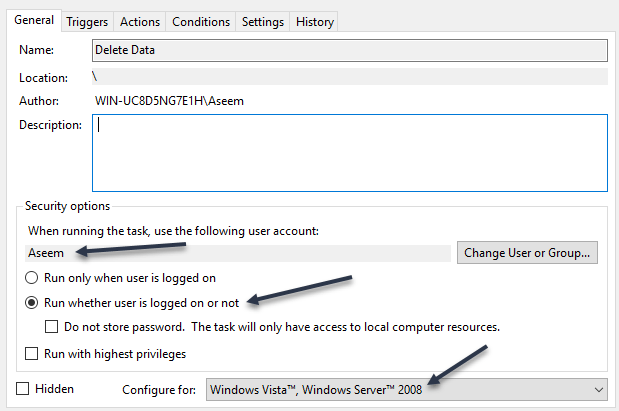Select Run only when user is logged on
The image size is (619, 411).
[33, 278]
